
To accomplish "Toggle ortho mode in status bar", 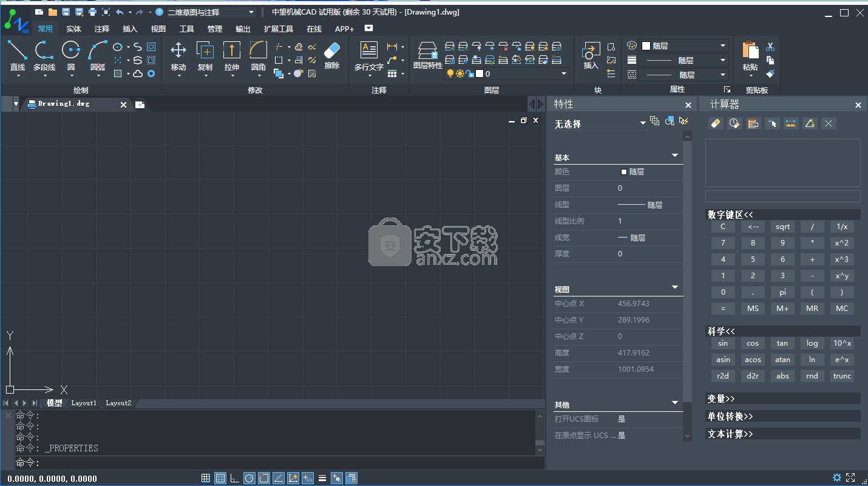I will point(235,478).
